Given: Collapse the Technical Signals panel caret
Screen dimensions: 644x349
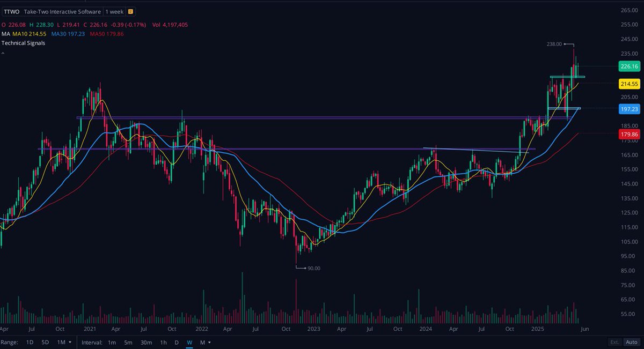Looking at the screenshot, I should click(3, 53).
